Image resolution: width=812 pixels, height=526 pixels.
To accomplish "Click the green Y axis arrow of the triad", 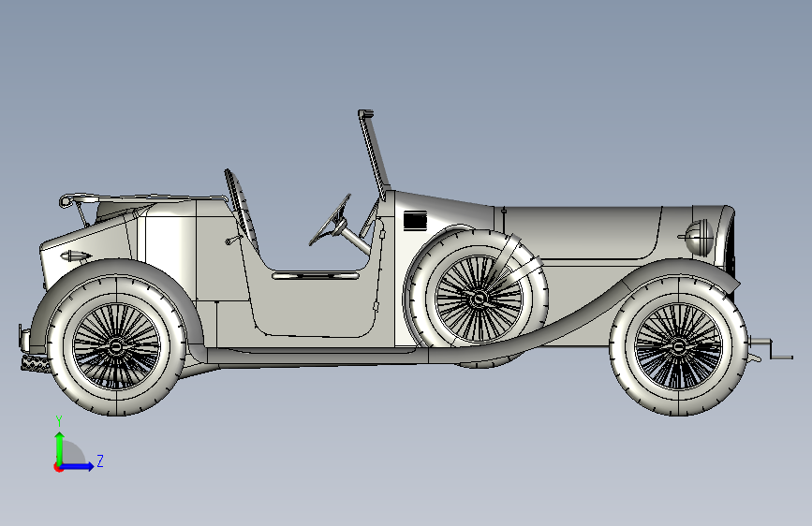I will [x=60, y=448].
